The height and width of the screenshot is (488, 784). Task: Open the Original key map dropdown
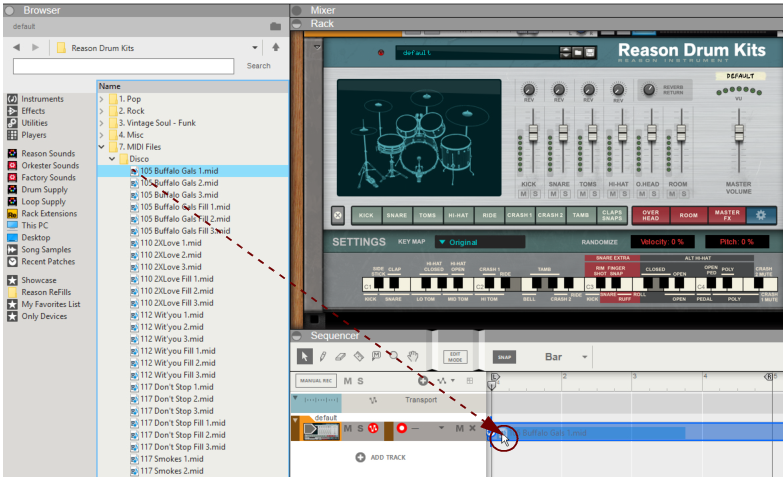tap(480, 242)
